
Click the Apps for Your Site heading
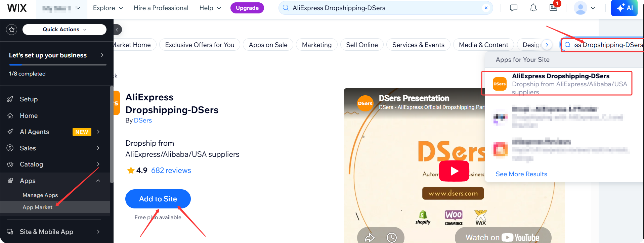click(x=523, y=60)
